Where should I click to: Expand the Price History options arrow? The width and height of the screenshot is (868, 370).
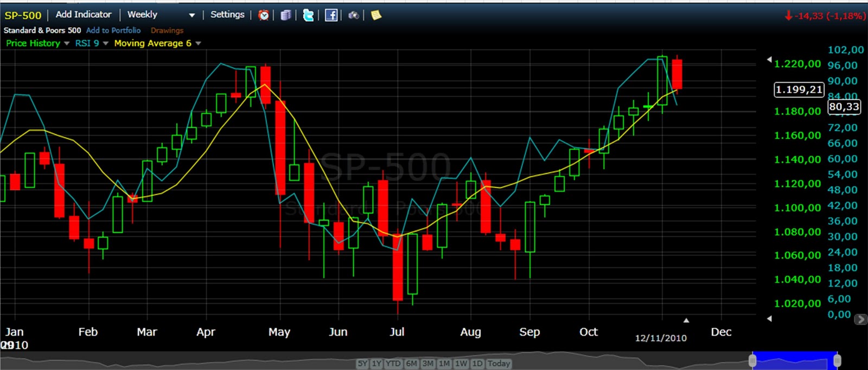coord(67,43)
